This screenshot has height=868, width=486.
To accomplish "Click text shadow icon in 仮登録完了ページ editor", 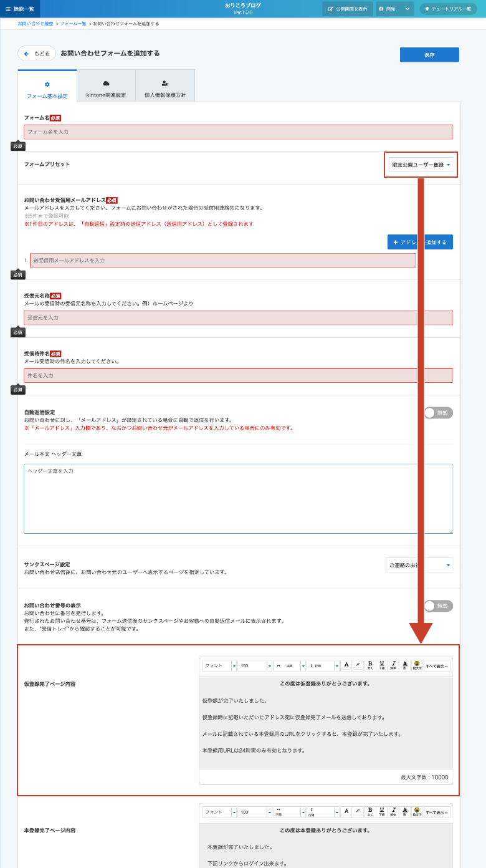I will click(405, 665).
